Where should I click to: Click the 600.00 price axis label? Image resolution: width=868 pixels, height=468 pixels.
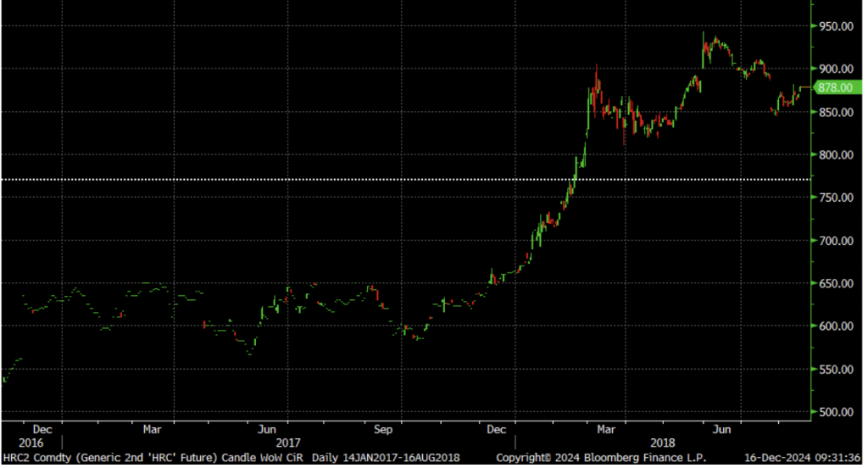click(x=834, y=326)
